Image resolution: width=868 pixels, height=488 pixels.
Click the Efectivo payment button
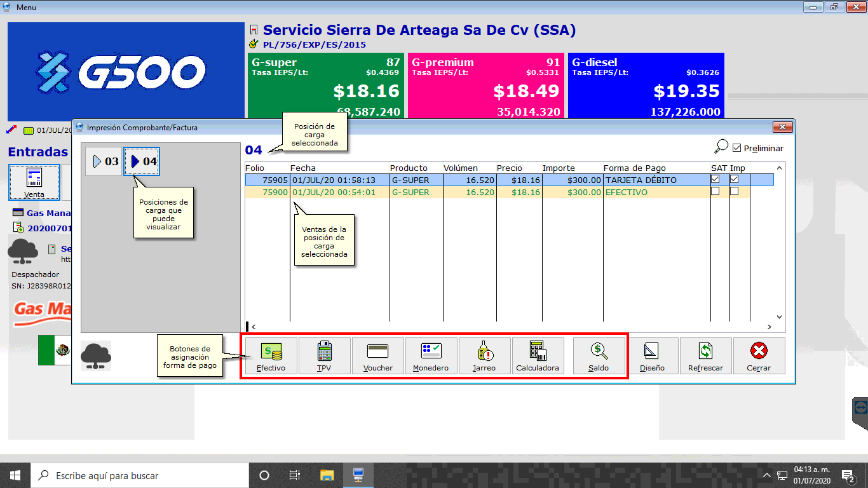[271, 356]
